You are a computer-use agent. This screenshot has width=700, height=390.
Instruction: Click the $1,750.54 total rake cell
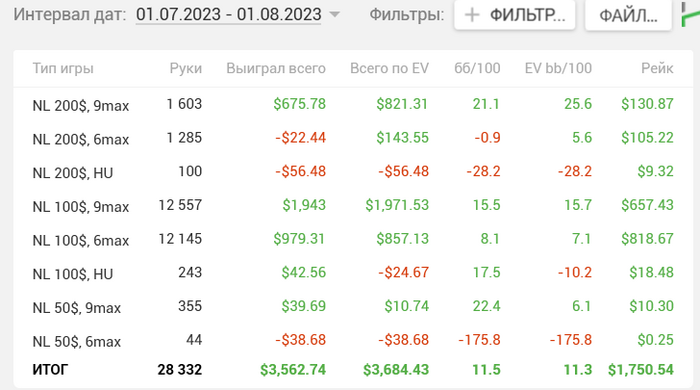tap(641, 370)
